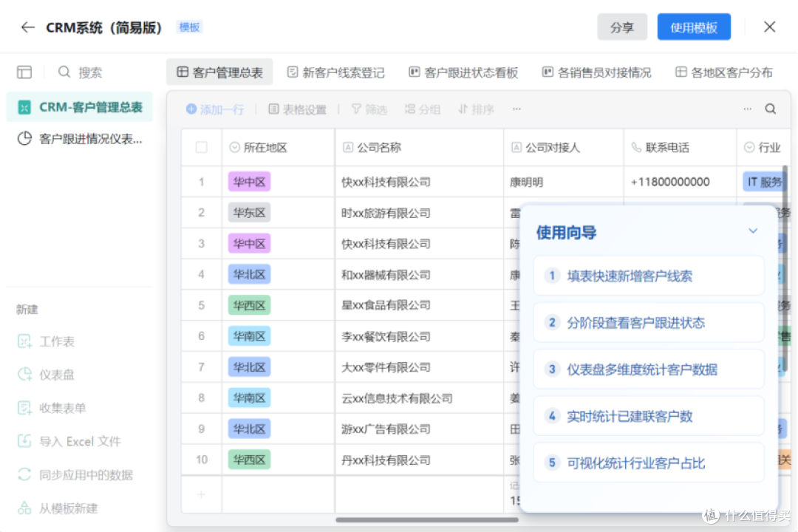Open guide step 填表快速新增客户线索

(x=649, y=276)
